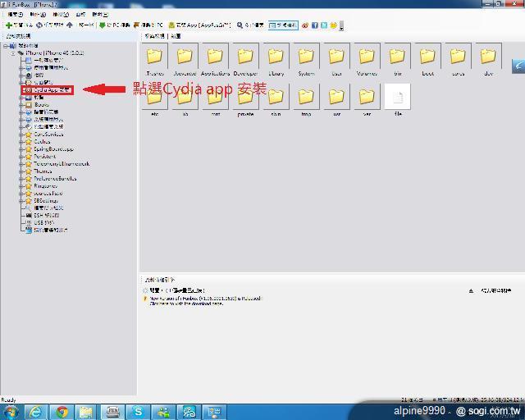
Task: Collapse the root tree node at top
Action: (6, 46)
